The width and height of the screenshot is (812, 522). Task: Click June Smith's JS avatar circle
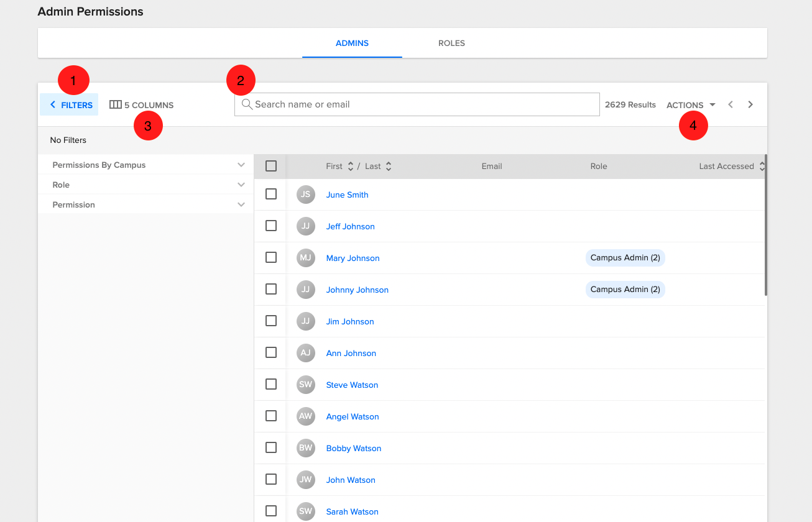(x=305, y=194)
